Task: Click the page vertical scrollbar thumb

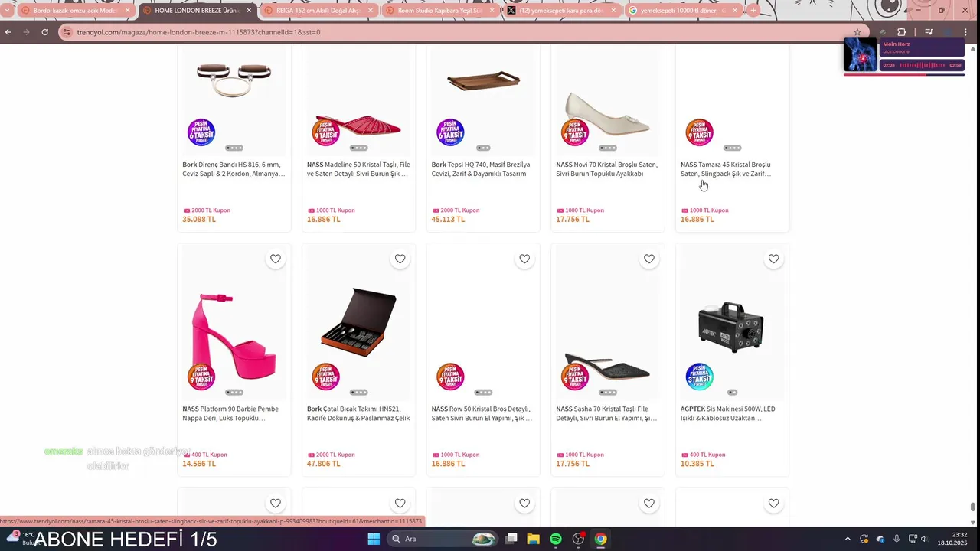Action: pos(973,507)
